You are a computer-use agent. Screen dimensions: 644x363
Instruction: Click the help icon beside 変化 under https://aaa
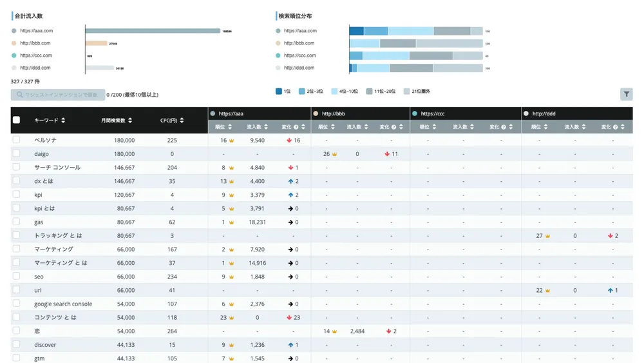[x=296, y=127]
